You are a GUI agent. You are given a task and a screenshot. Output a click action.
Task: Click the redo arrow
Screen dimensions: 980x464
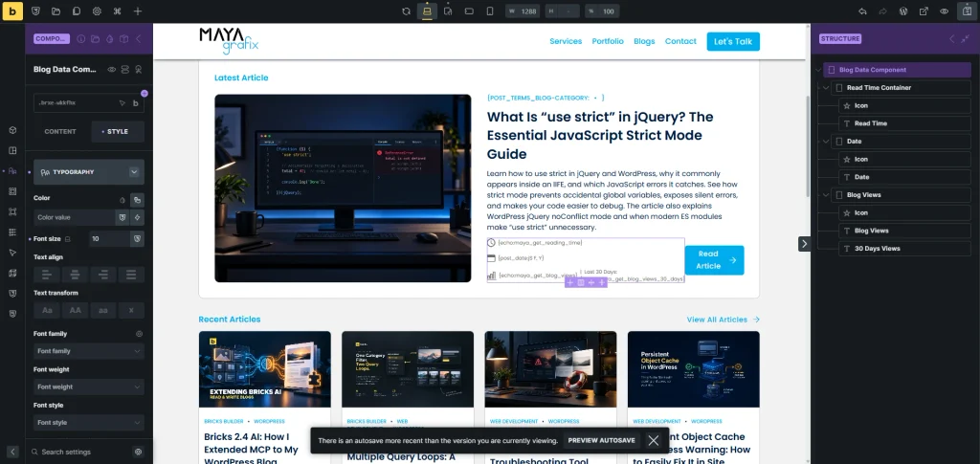tap(883, 11)
